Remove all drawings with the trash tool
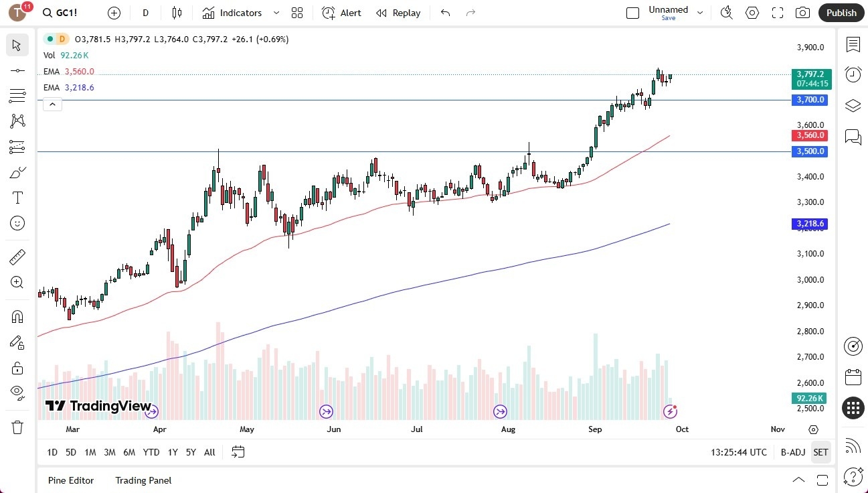Viewport: 868px width, 493px height. click(x=17, y=427)
